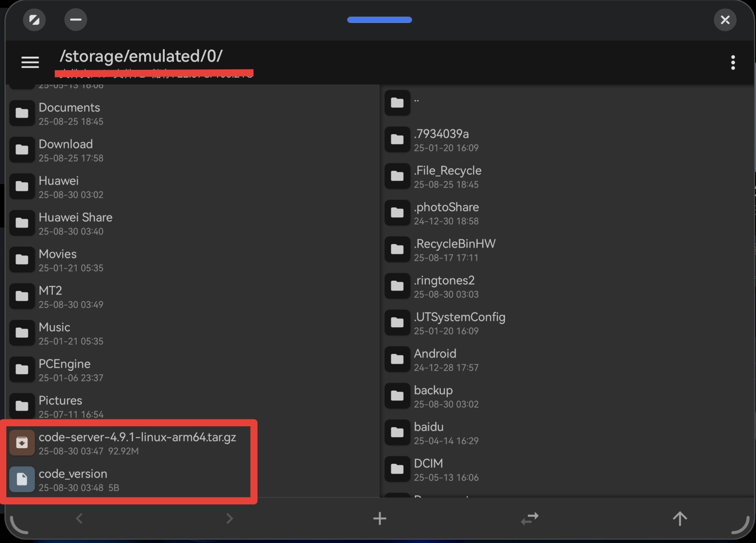The width and height of the screenshot is (756, 543).
Task: Select code-server-4.9.1-linux-arm64.tar.gz archive
Action: tap(193, 443)
